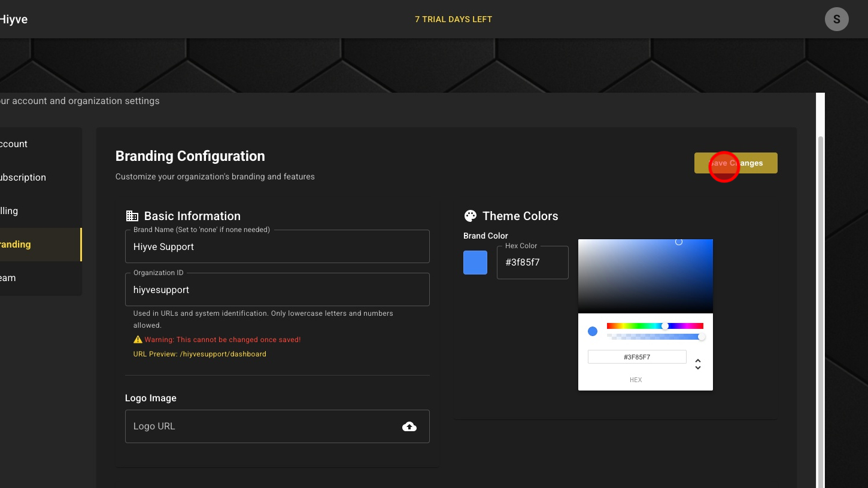Switch to the Subscription tab
The image size is (868, 488).
tap(23, 178)
